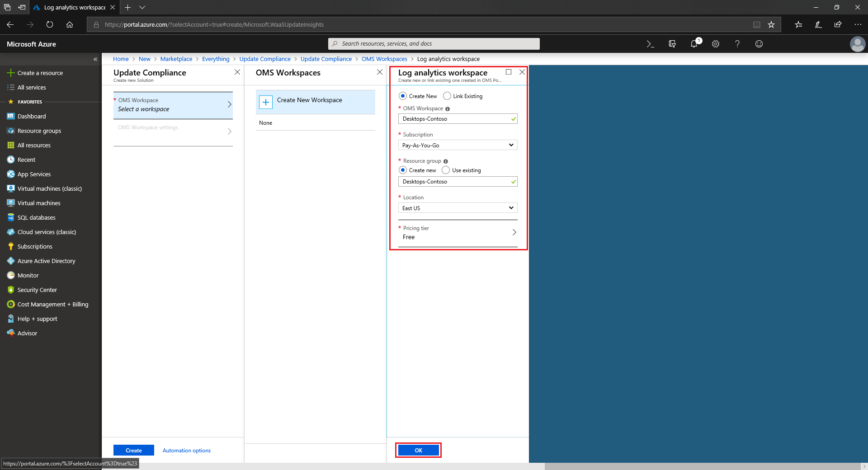Share this page icon in browser
The width and height of the screenshot is (868, 470).
coord(838,24)
